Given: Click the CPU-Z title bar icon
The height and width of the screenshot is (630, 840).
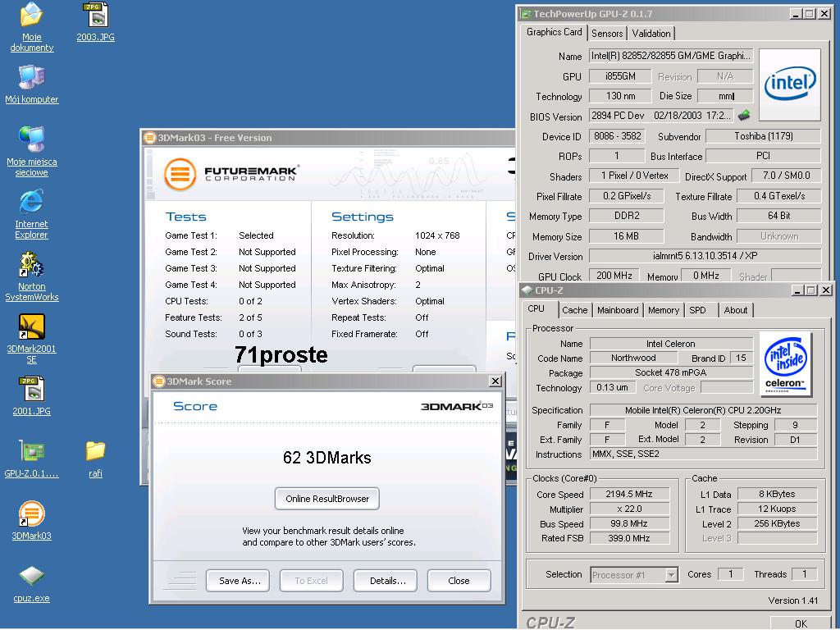Looking at the screenshot, I should [527, 290].
